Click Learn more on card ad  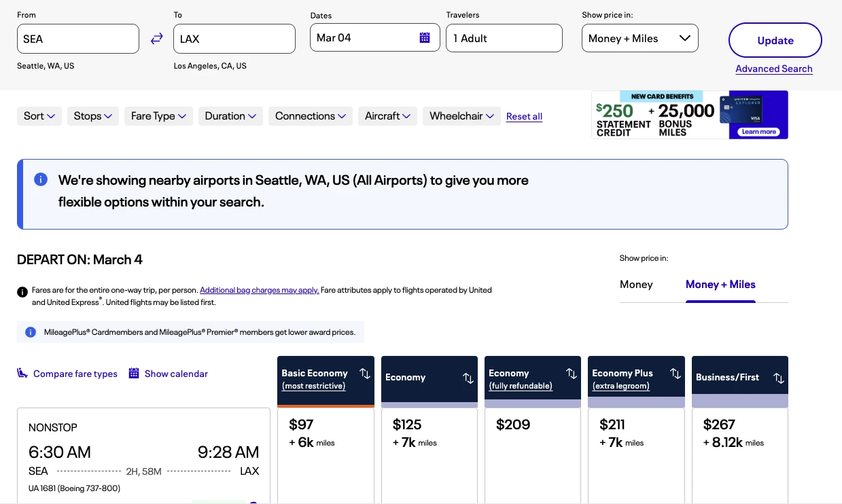point(758,132)
